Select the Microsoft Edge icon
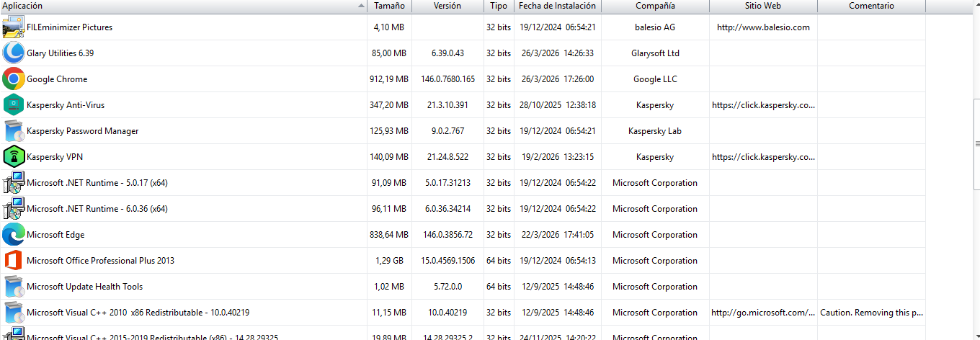The width and height of the screenshot is (980, 340). (x=14, y=235)
